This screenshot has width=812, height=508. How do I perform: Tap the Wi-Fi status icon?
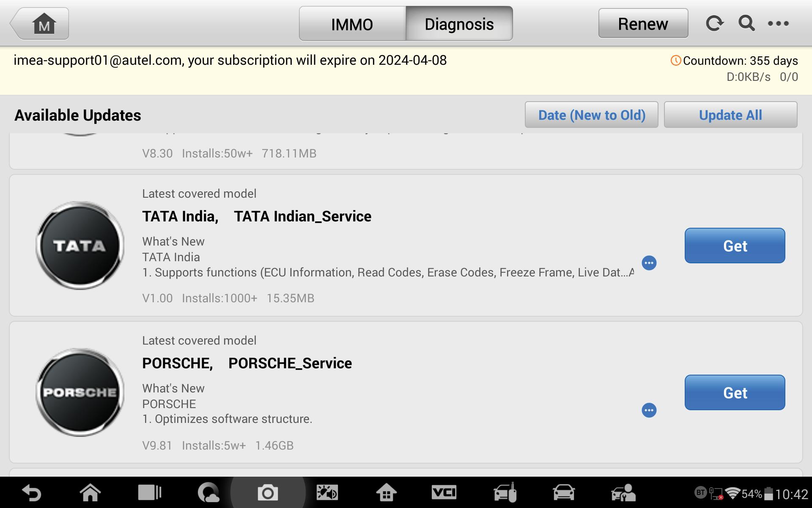point(732,494)
